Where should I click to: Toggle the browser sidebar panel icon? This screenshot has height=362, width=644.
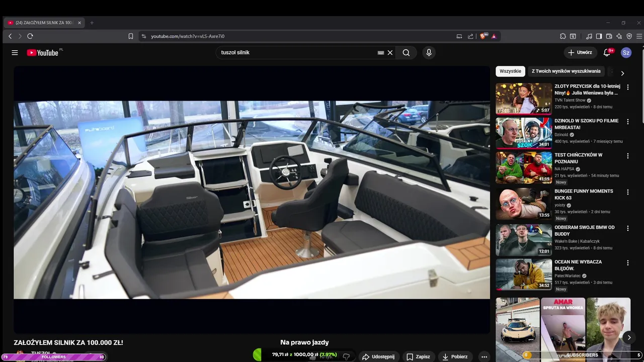pos(599,36)
